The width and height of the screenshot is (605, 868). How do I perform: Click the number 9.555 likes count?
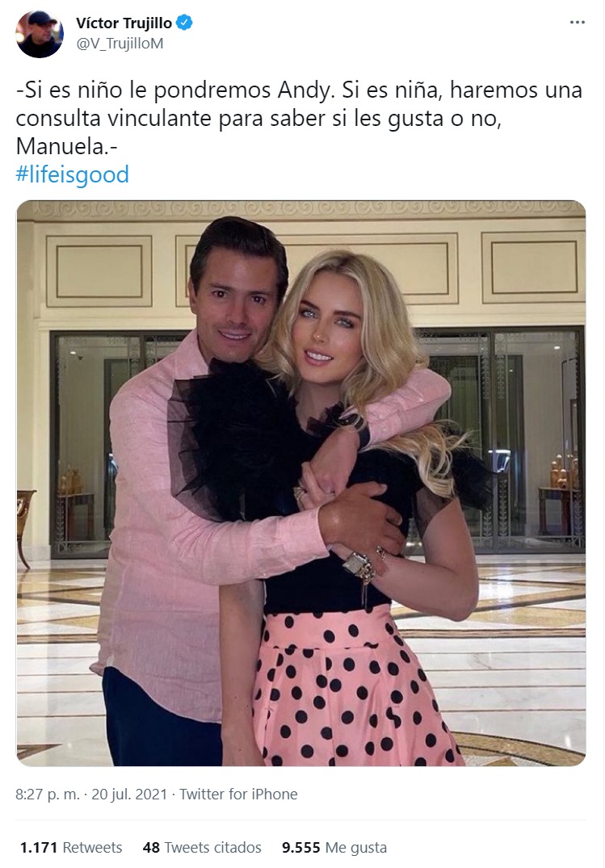point(300,848)
